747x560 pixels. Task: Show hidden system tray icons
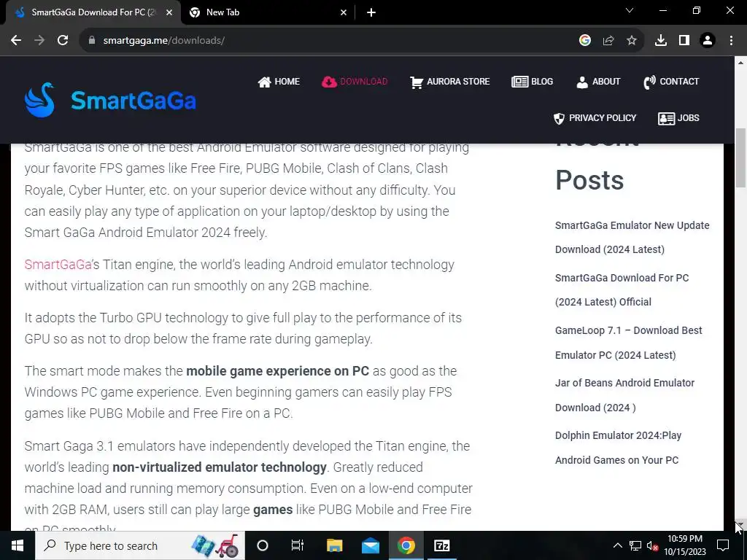[617, 545]
